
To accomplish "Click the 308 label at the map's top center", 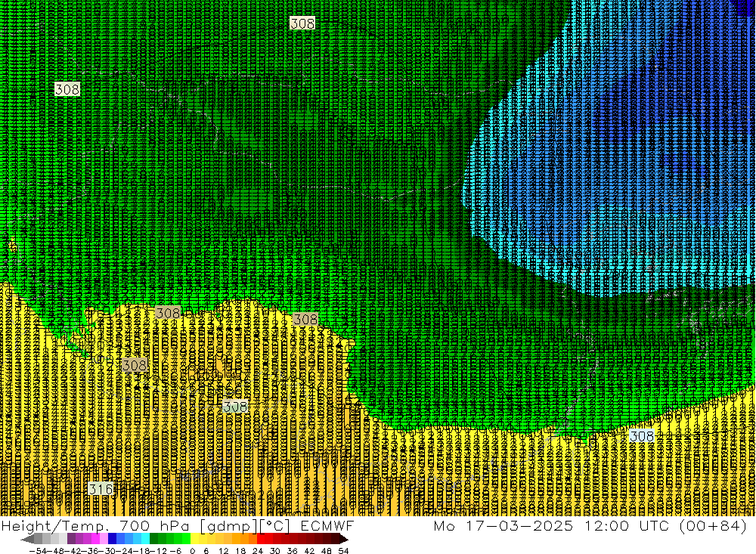I will [x=302, y=23].
